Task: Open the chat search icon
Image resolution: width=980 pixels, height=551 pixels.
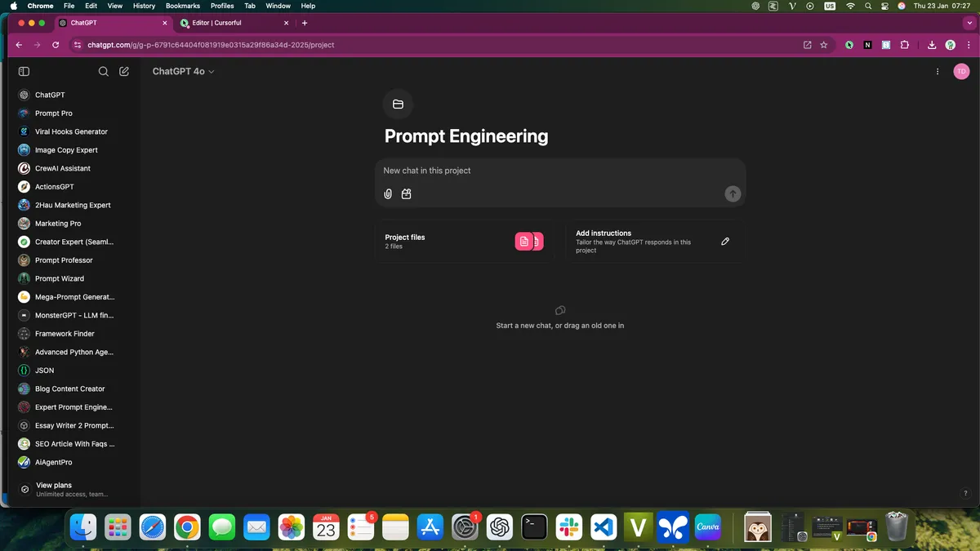Action: [103, 71]
